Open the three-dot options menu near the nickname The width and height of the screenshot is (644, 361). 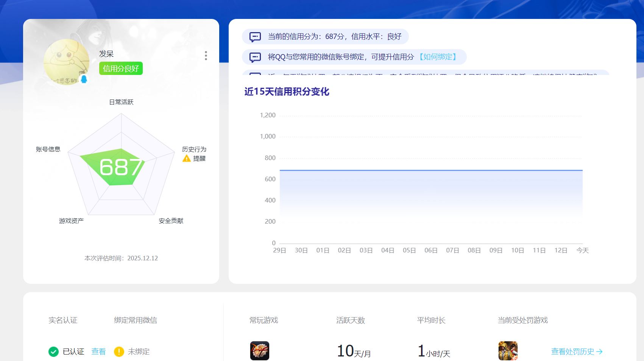tap(206, 56)
